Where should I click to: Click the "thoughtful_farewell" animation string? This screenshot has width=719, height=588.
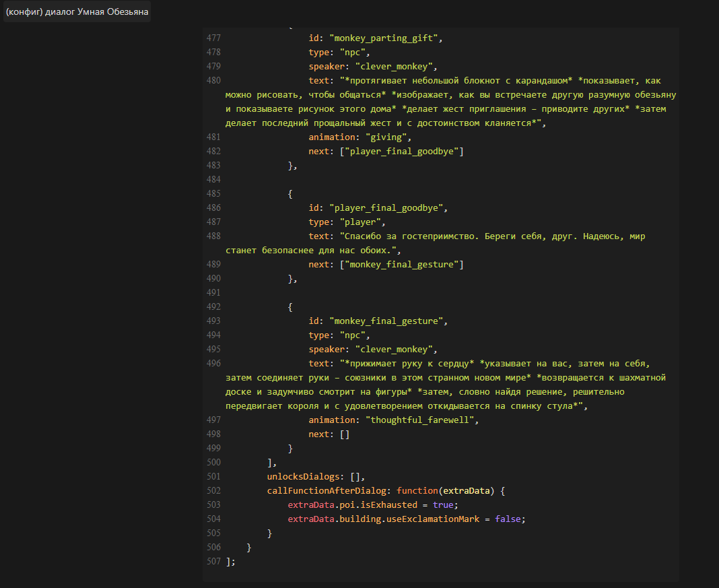point(421,420)
